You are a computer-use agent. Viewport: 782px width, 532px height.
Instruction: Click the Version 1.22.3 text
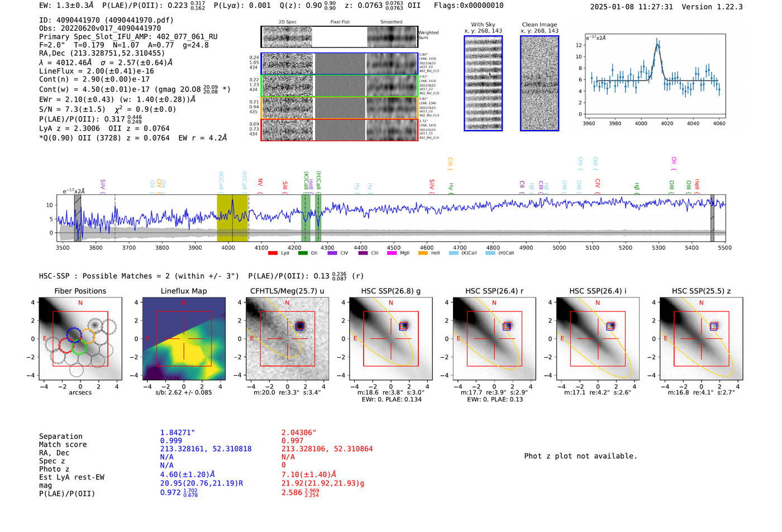(x=712, y=7)
